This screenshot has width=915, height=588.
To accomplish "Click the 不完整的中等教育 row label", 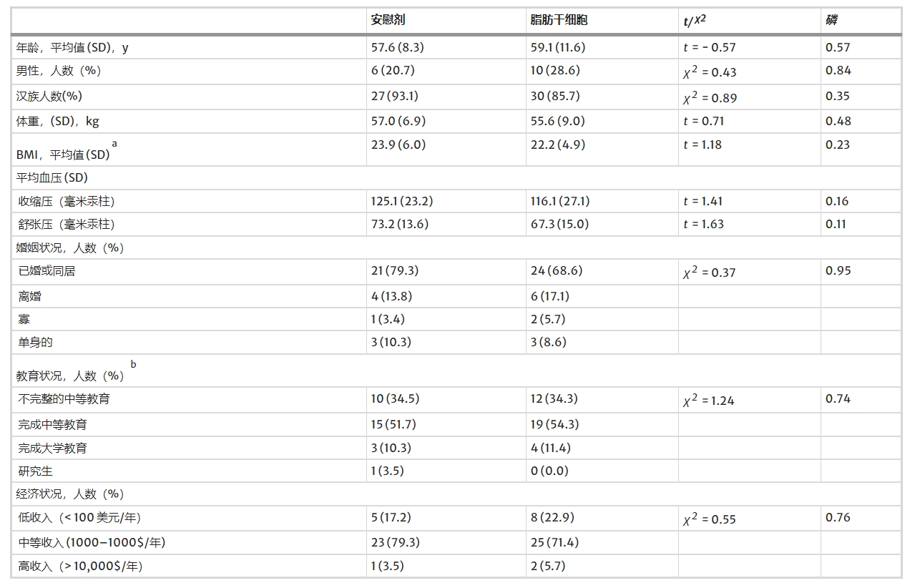I will [x=64, y=399].
